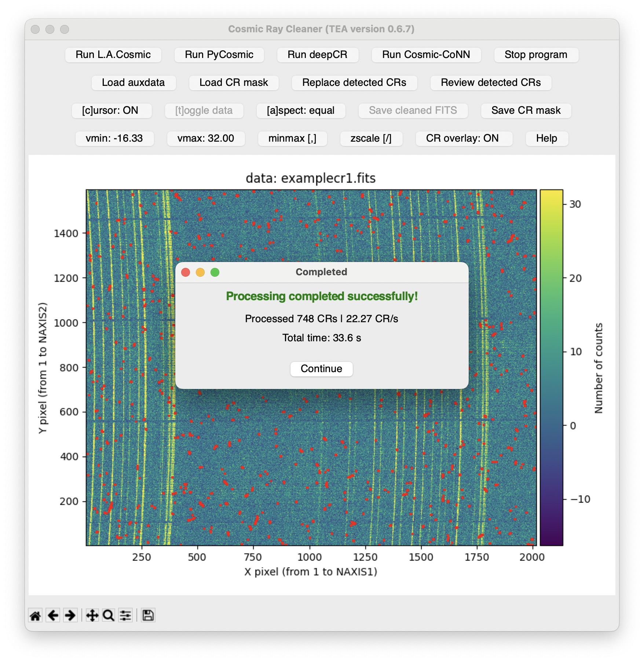Apply zscale display scaling

pyautogui.click(x=371, y=138)
